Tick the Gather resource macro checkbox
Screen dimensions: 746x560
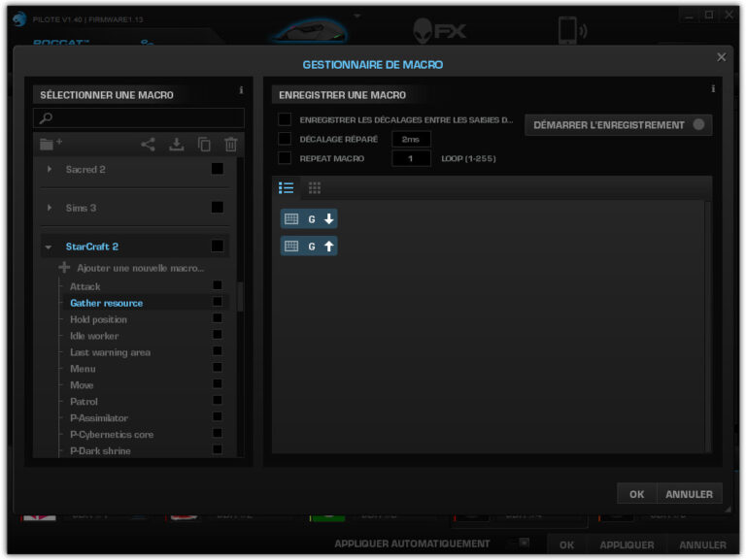click(x=218, y=302)
